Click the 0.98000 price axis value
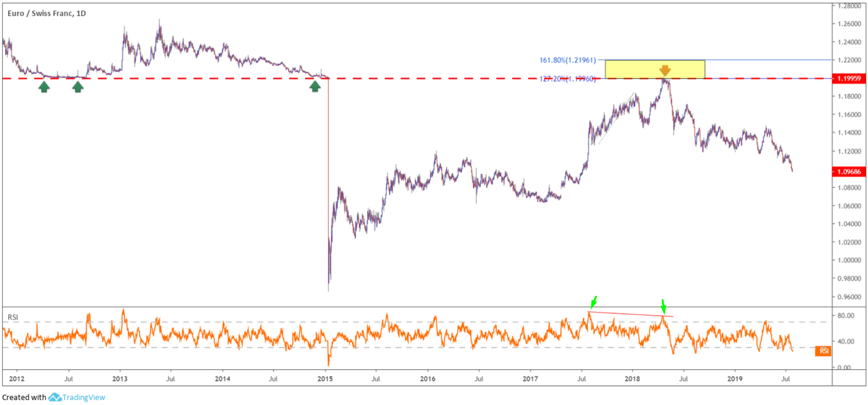The width and height of the screenshot is (868, 405). click(849, 278)
